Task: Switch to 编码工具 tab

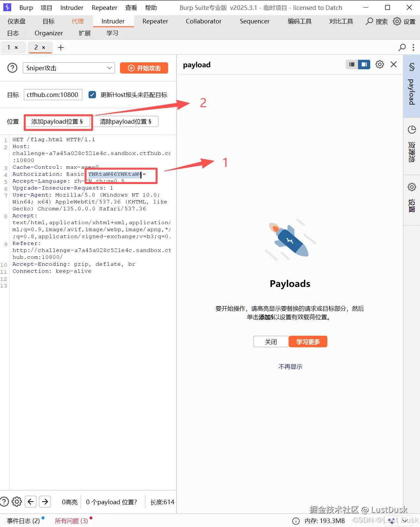Action: pyautogui.click(x=299, y=21)
